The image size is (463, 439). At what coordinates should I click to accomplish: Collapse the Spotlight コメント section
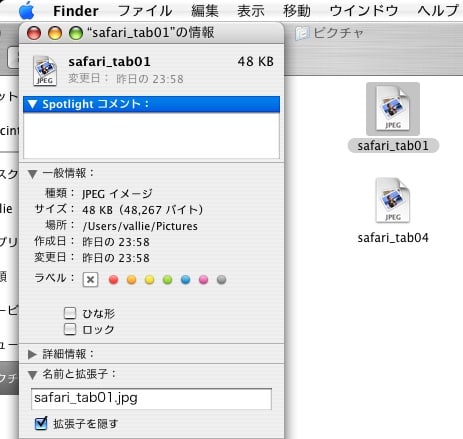pos(32,104)
